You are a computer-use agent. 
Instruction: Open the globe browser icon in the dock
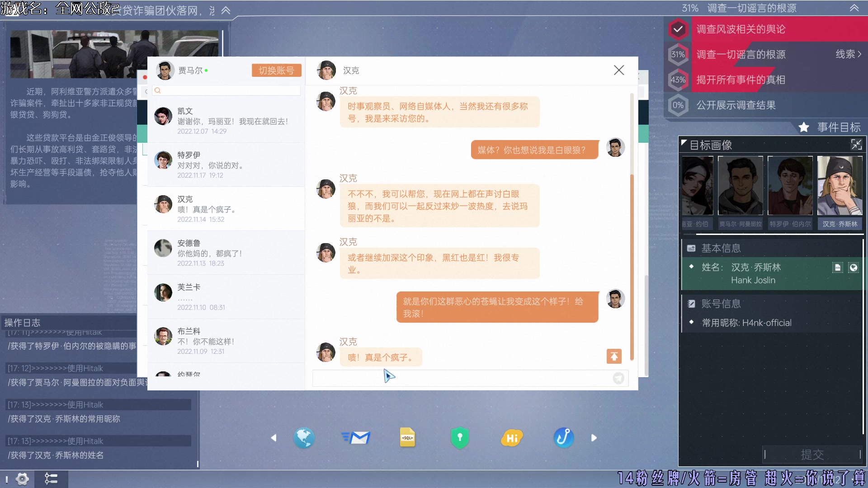tap(304, 437)
